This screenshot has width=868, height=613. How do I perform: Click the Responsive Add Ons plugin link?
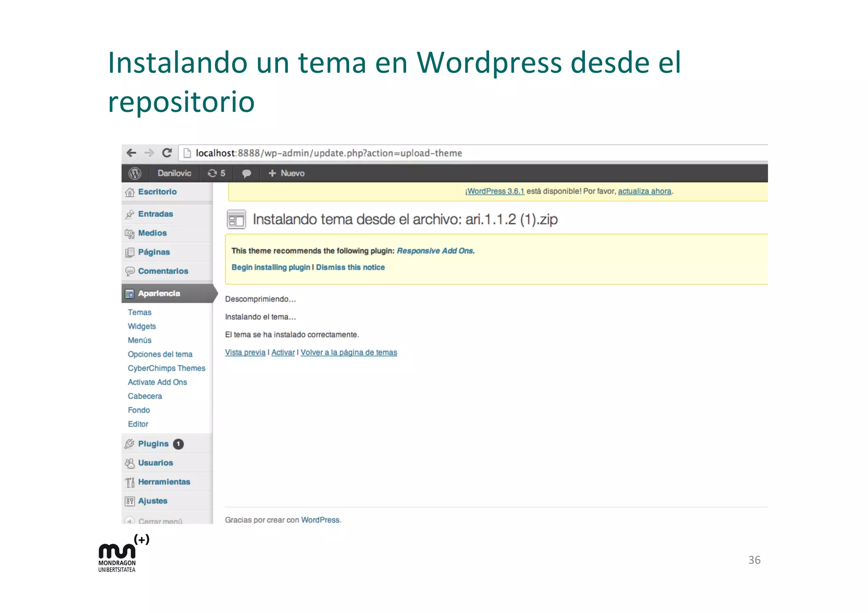coord(435,251)
